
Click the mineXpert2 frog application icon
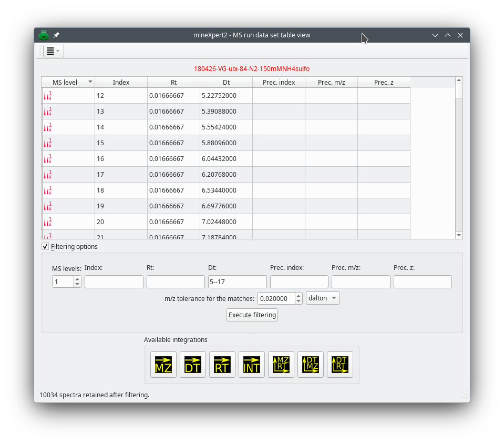click(43, 35)
